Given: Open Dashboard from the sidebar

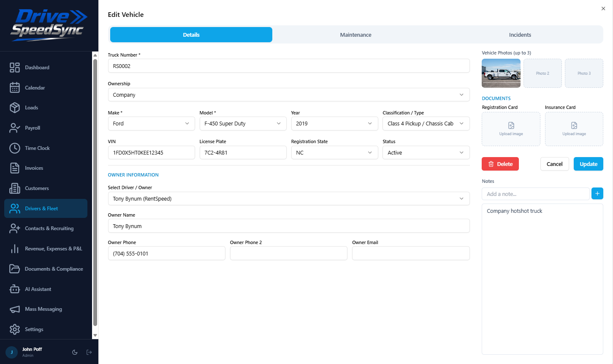Looking at the screenshot, I should tap(46, 68).
